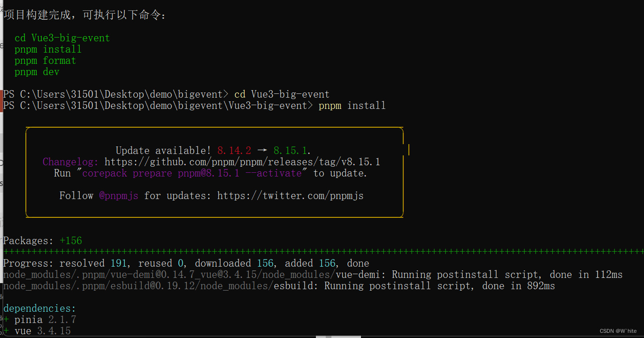Select the 'cd Vue3-big-event' green command line

tap(62, 38)
